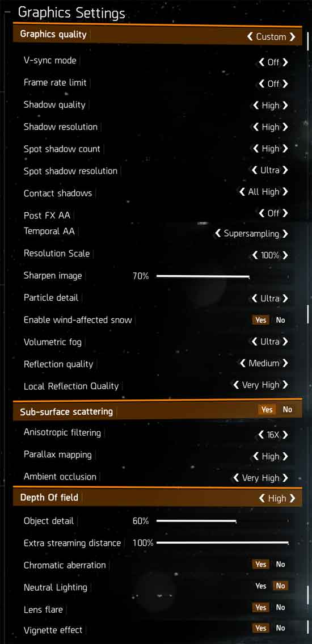The width and height of the screenshot is (312, 644).
Task: Turn off Vignette effect with No
Action: tap(280, 628)
